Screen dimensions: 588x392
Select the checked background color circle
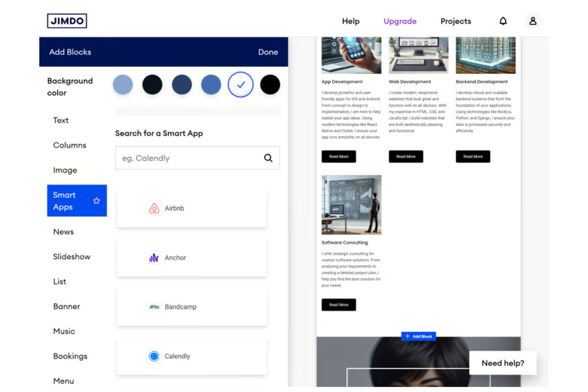point(240,85)
